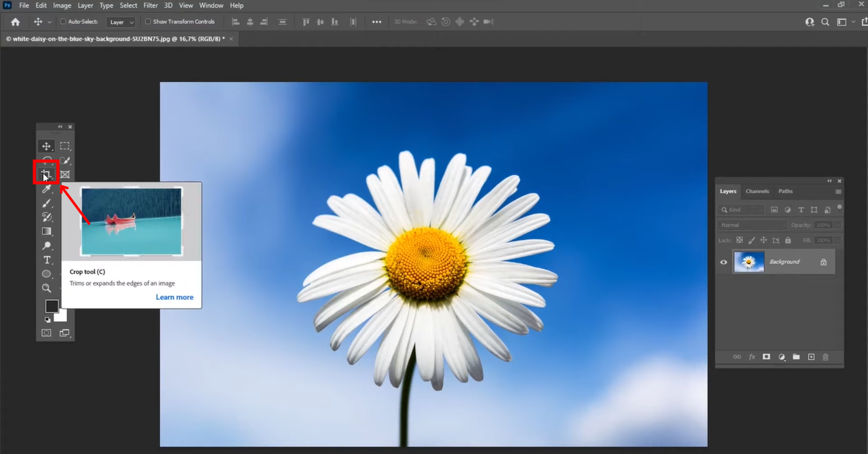Select the Rectangular Marquee tool
The width and height of the screenshot is (868, 454).
coord(64,146)
